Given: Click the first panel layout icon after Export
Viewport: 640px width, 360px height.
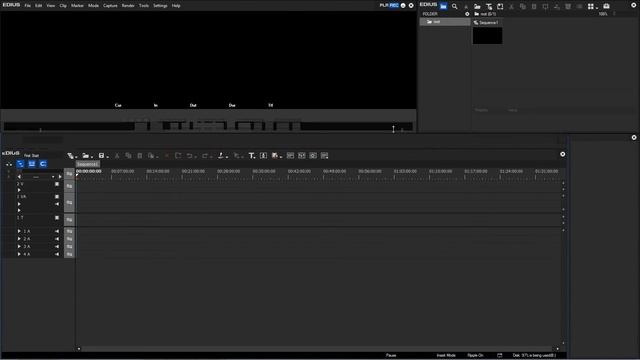Looking at the screenshot, I should point(290,156).
